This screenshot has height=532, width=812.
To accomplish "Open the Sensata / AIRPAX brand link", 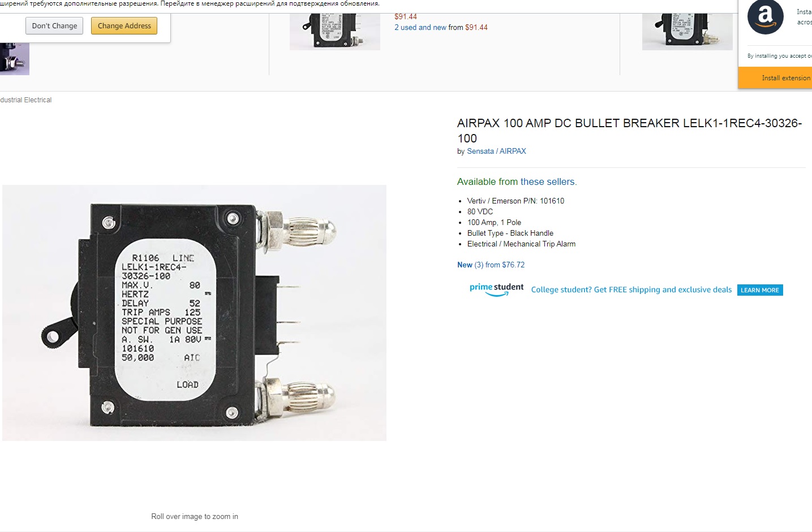I will (x=496, y=151).
